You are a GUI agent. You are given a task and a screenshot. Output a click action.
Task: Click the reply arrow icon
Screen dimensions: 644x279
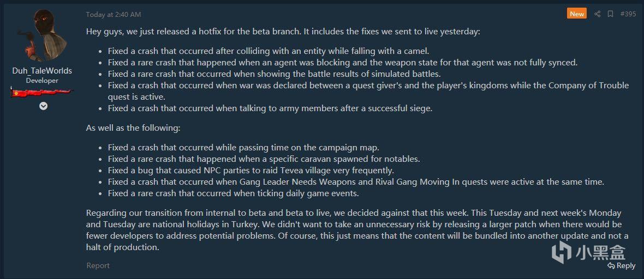tap(611, 266)
